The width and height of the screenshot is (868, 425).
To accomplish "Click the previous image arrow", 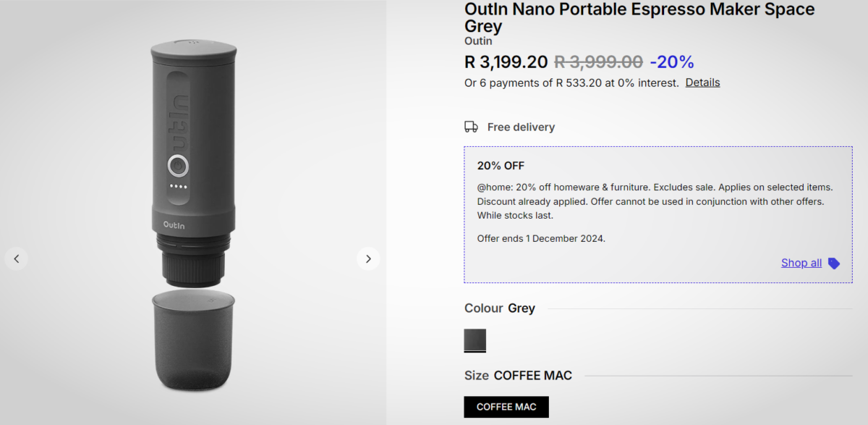I will [x=16, y=258].
